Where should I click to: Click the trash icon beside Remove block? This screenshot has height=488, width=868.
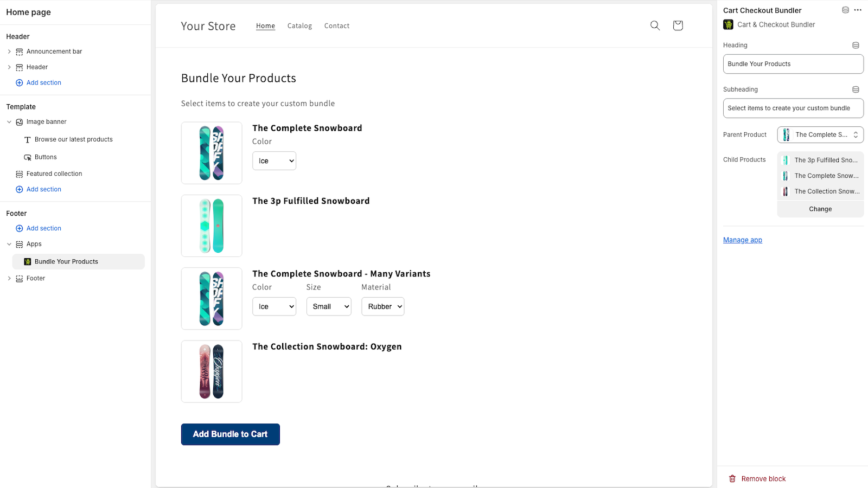coord(732,479)
